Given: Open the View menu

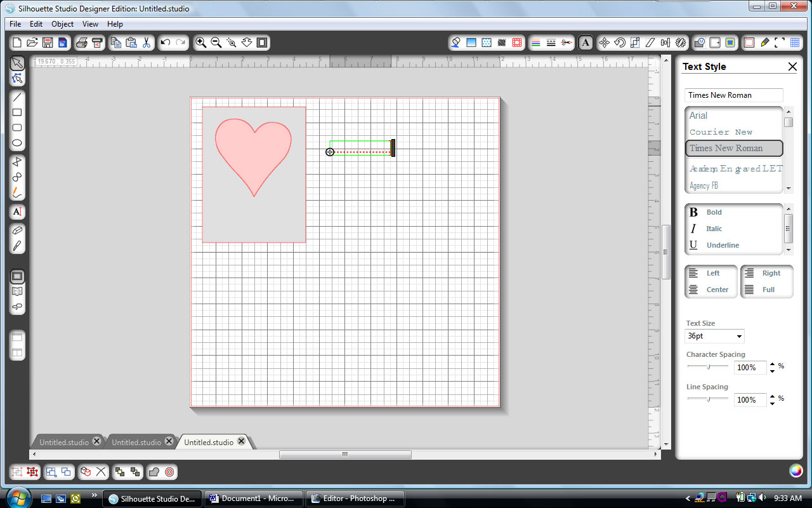Looking at the screenshot, I should tap(90, 24).
